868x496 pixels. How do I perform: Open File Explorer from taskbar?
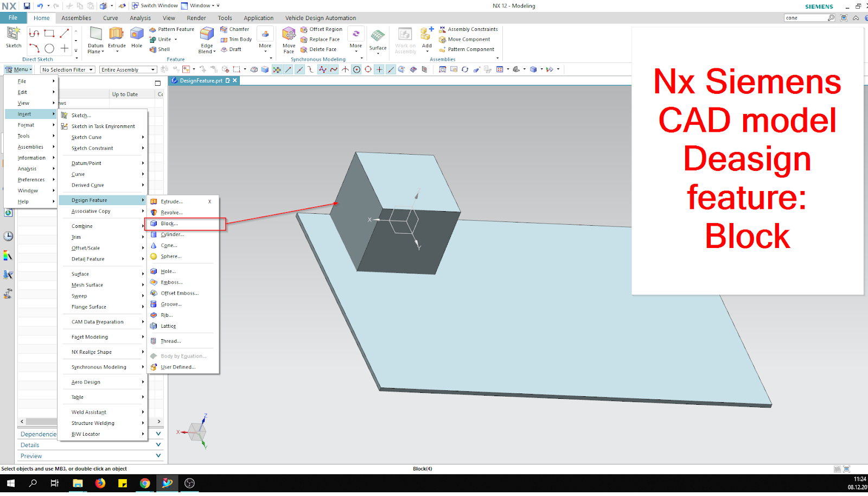[78, 483]
